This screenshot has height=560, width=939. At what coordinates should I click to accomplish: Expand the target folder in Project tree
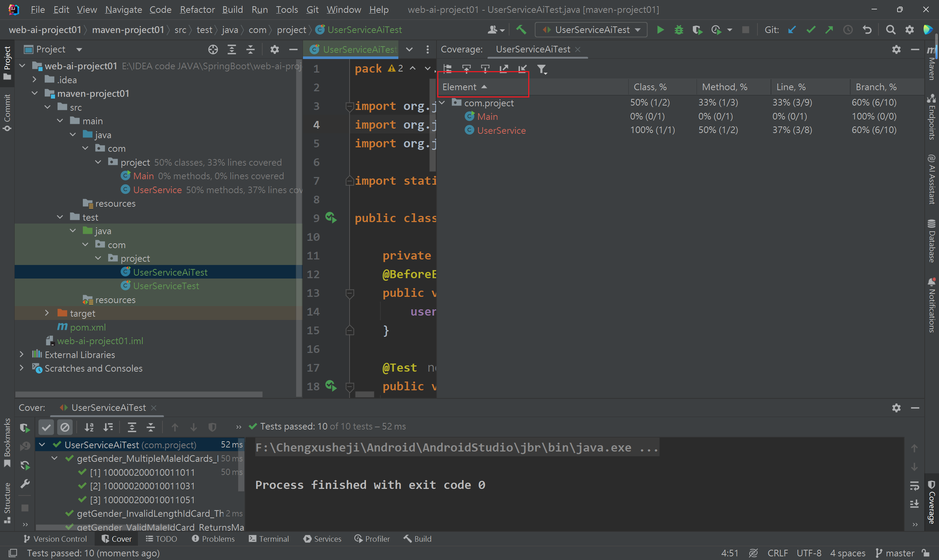[x=47, y=313]
